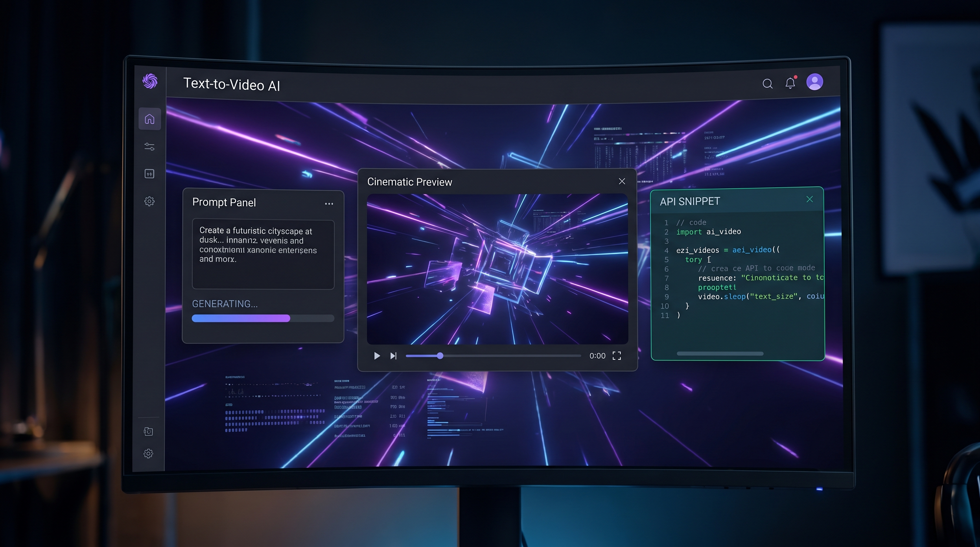Open the user profile avatar
The image size is (980, 547).
(814, 82)
